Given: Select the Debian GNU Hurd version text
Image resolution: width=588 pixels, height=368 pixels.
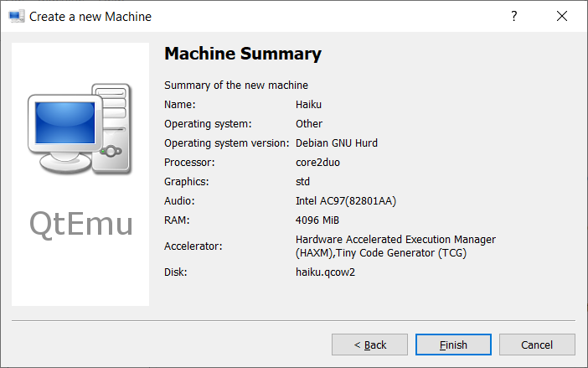Looking at the screenshot, I should tap(336, 143).
